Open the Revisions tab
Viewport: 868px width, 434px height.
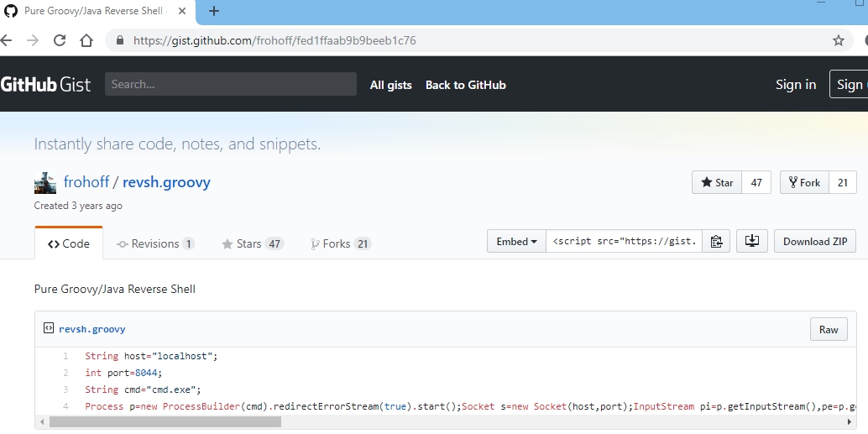(155, 243)
